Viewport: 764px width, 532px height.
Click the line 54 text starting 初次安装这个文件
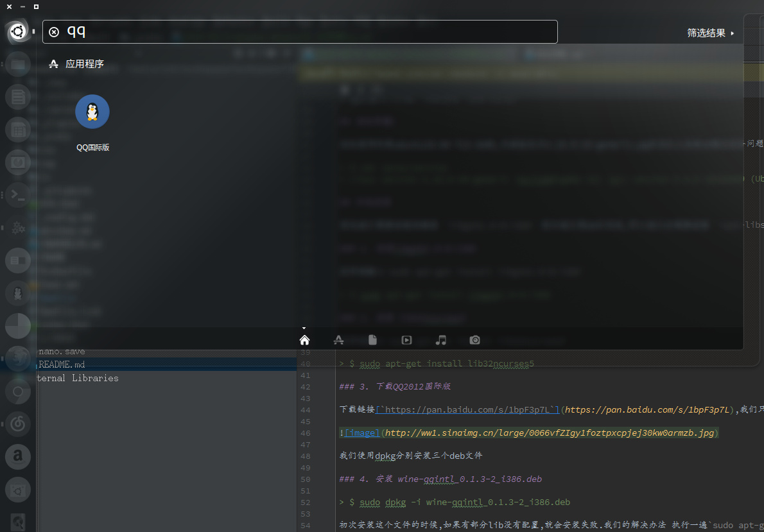coord(551,525)
